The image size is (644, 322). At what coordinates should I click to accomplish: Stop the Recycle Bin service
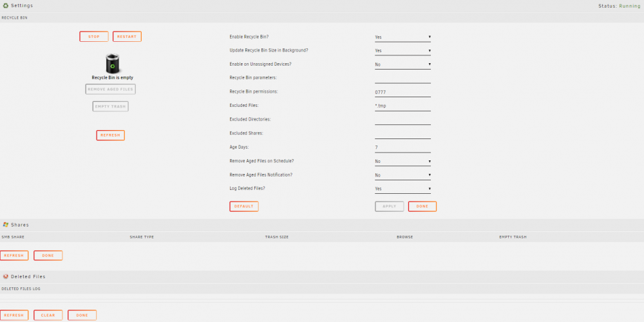click(94, 37)
